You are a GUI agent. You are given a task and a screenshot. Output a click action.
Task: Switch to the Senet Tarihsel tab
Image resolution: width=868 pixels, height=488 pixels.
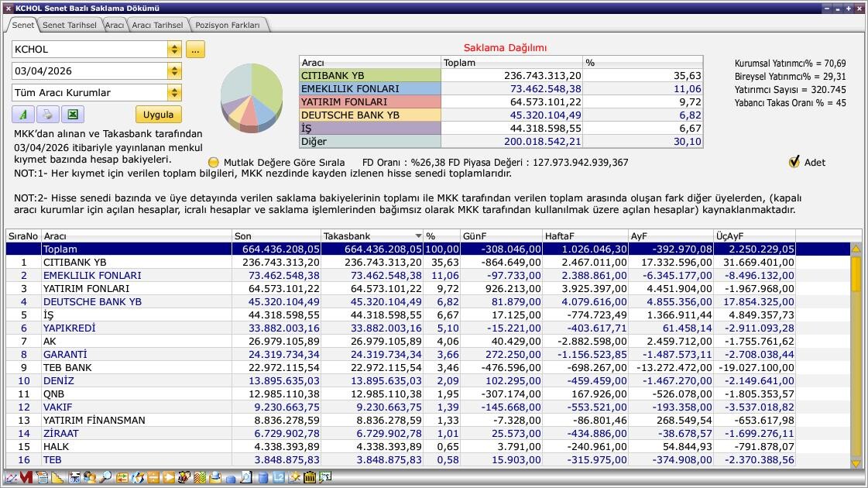[69, 25]
